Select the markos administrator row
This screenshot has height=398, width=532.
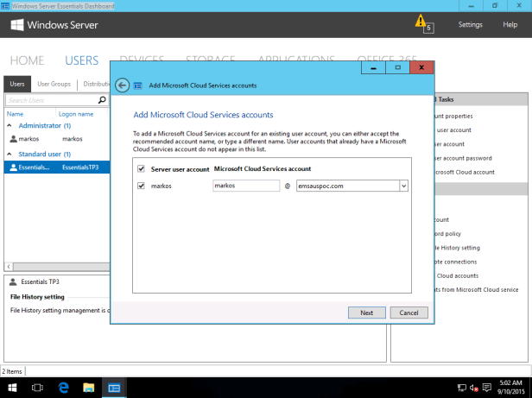click(52, 138)
